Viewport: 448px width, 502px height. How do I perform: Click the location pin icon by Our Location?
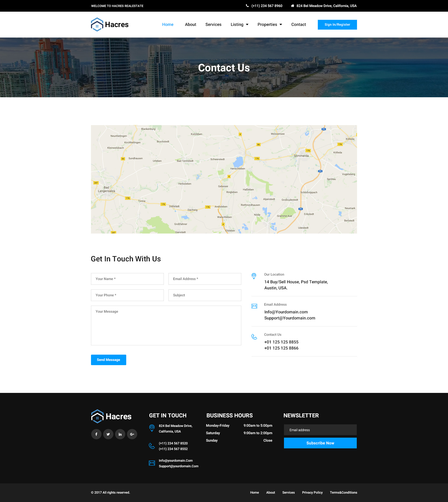pyautogui.click(x=254, y=276)
